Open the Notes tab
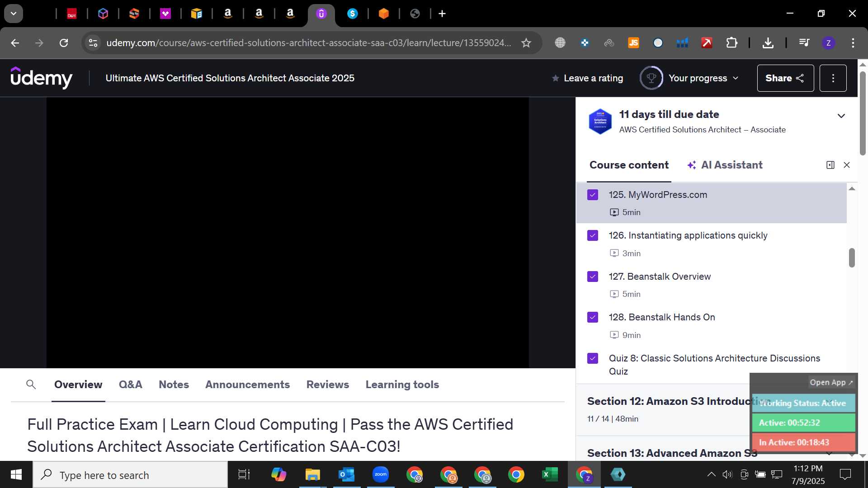This screenshot has width=868, height=488. (174, 385)
